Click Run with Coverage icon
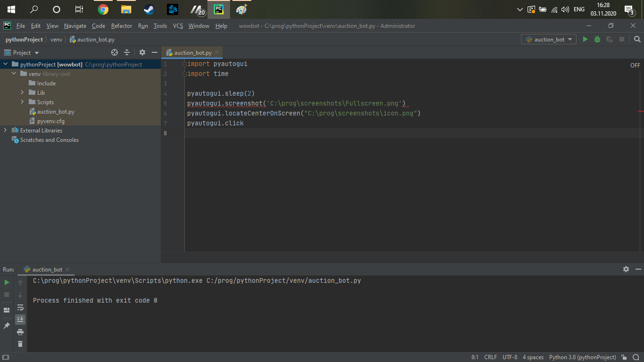Screen dimensions: 644x362 (610, 40)
